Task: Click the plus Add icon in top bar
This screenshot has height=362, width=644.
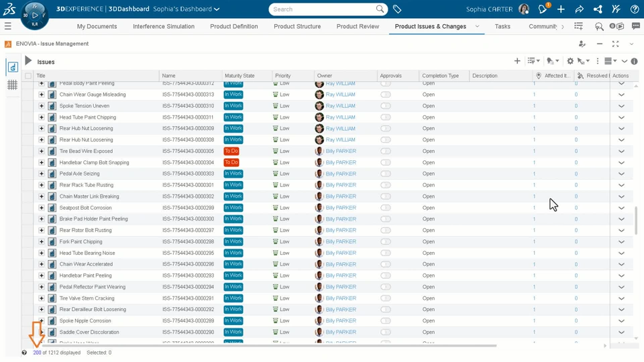Action: click(561, 9)
